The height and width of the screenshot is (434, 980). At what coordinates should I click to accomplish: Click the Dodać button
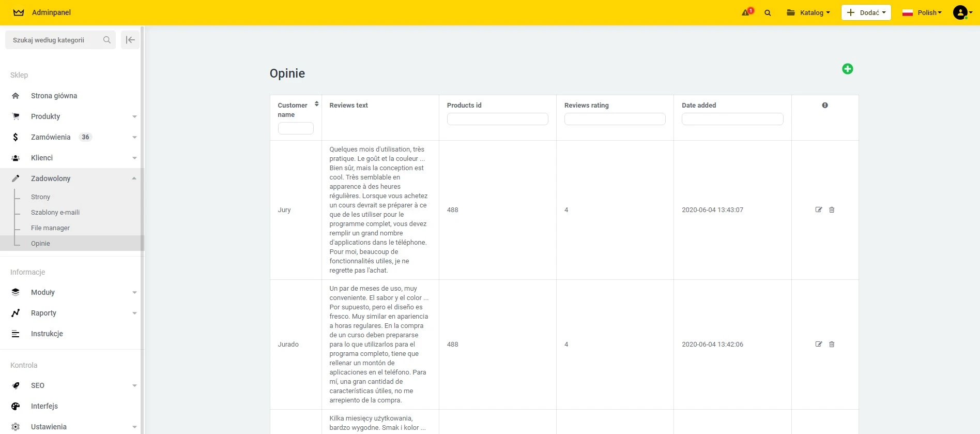pos(866,12)
